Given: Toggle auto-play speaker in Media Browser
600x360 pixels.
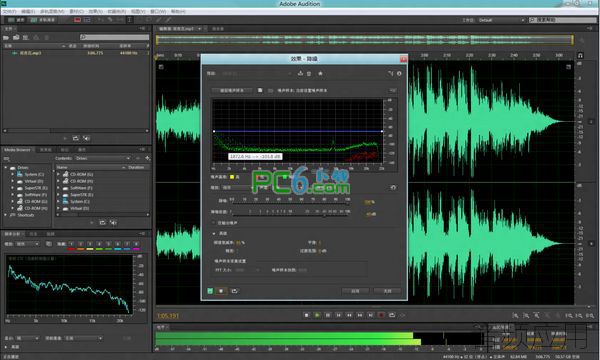Looking at the screenshot, I should tap(113, 222).
